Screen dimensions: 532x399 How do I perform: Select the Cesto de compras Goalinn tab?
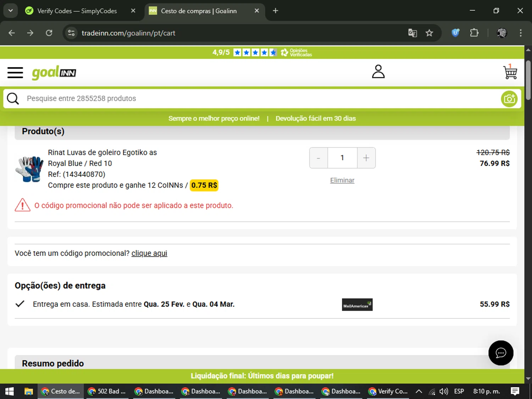[199, 11]
